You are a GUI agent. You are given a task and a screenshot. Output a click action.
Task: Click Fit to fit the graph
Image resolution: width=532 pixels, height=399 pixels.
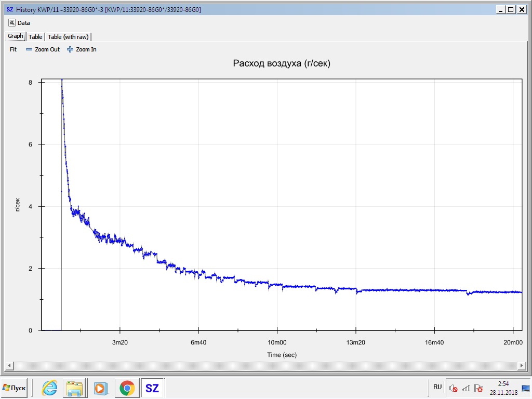coord(14,49)
